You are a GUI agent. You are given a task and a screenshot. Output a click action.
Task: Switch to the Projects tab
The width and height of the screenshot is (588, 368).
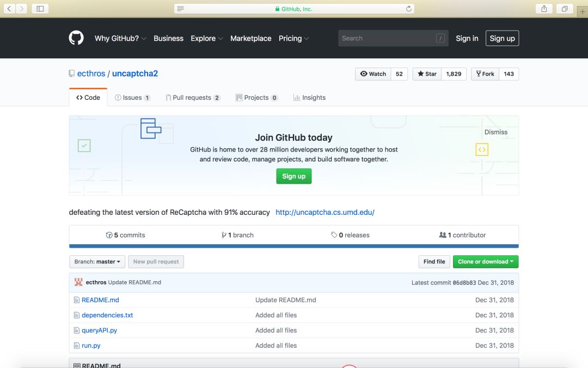coord(256,97)
